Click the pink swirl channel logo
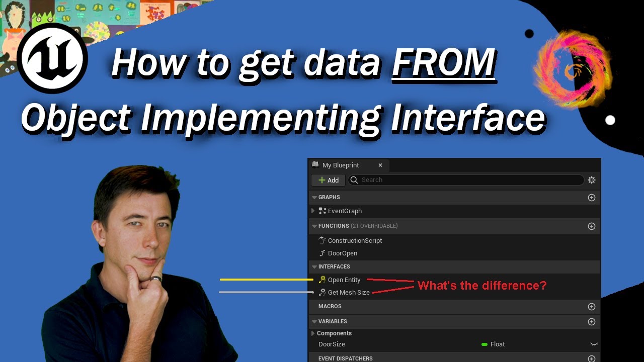 coord(573,69)
